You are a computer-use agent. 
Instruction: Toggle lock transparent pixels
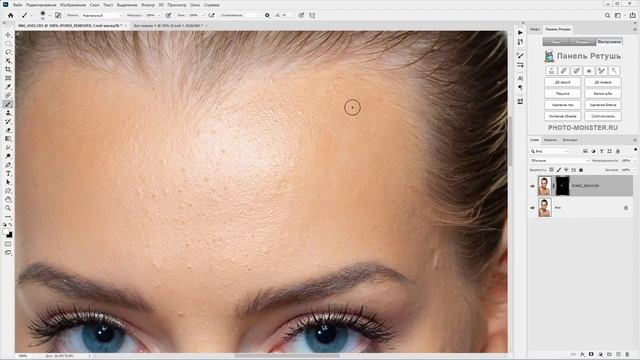[551, 170]
